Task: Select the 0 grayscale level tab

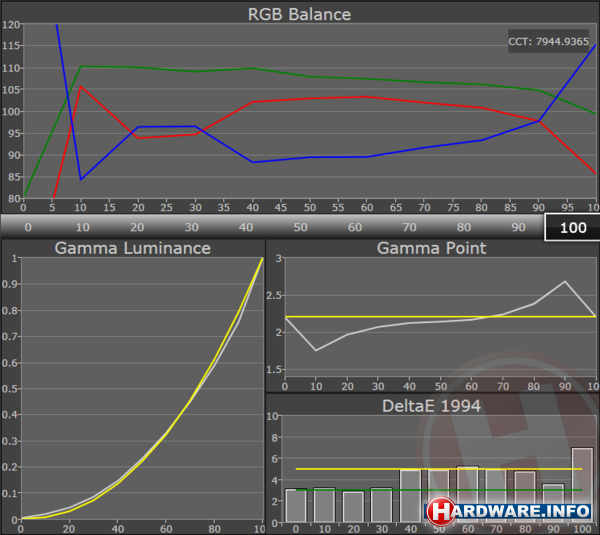Action: (28, 227)
